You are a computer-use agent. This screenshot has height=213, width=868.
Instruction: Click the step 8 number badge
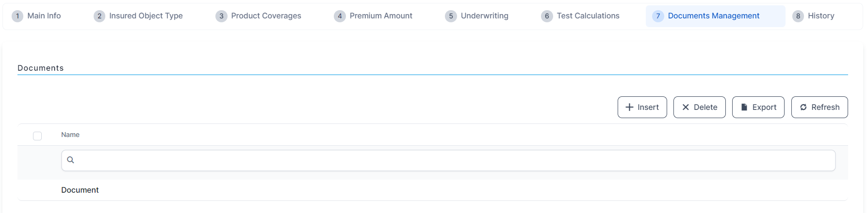[798, 16]
